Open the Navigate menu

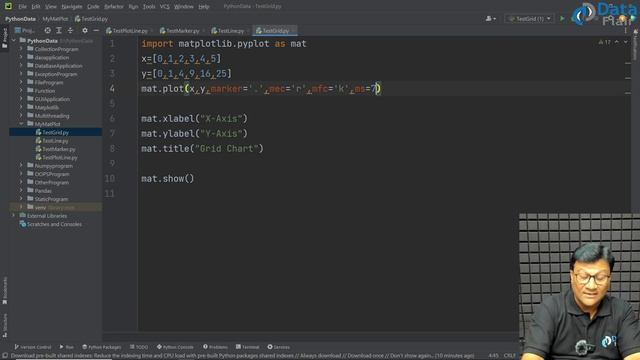tap(72, 7)
